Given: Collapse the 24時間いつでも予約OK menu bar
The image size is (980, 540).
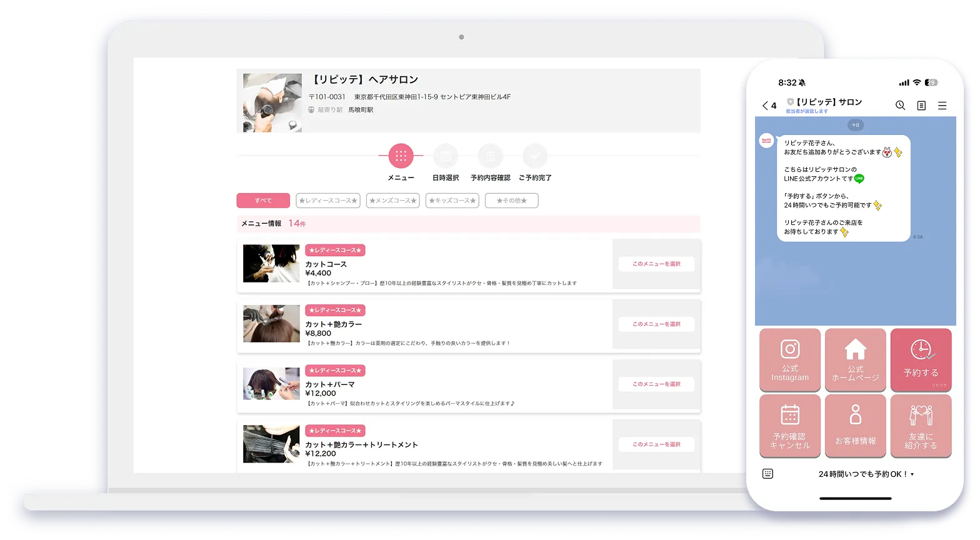Looking at the screenshot, I should point(866,474).
